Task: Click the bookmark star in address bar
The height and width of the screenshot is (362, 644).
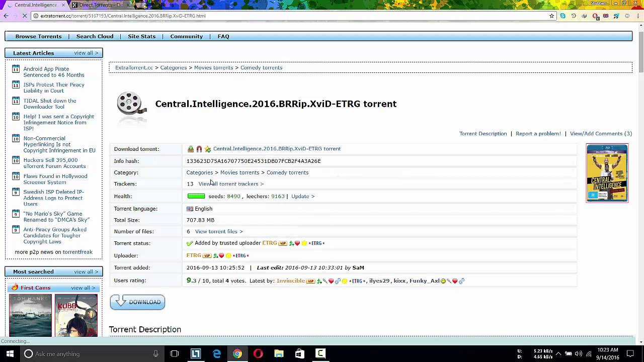Action: [551, 16]
